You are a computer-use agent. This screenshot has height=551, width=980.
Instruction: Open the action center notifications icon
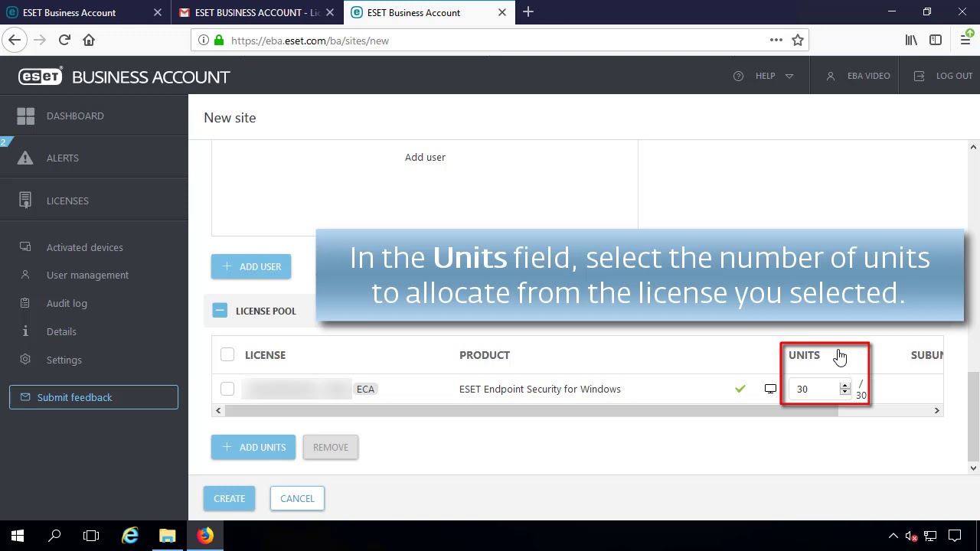click(x=955, y=536)
